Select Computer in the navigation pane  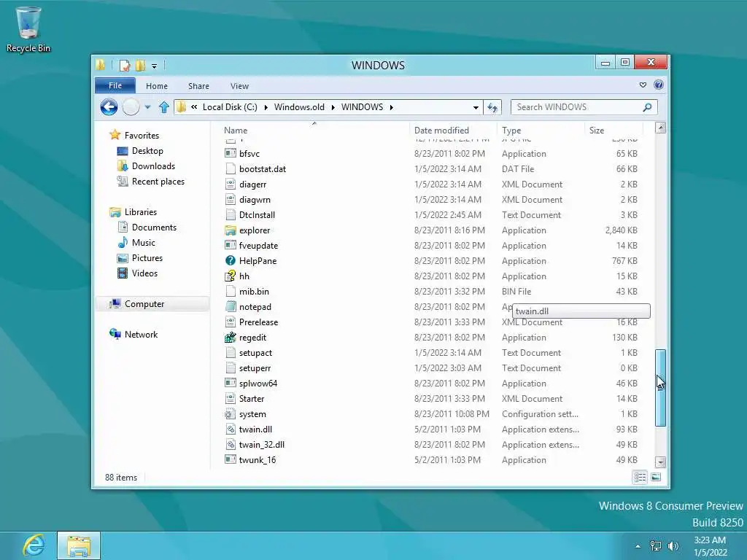144,304
